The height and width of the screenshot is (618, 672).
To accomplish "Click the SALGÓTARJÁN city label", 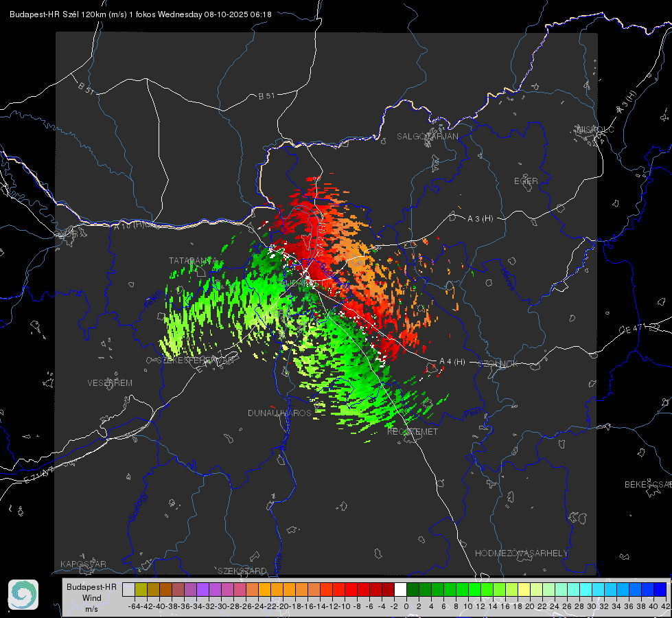I will coord(427,137).
